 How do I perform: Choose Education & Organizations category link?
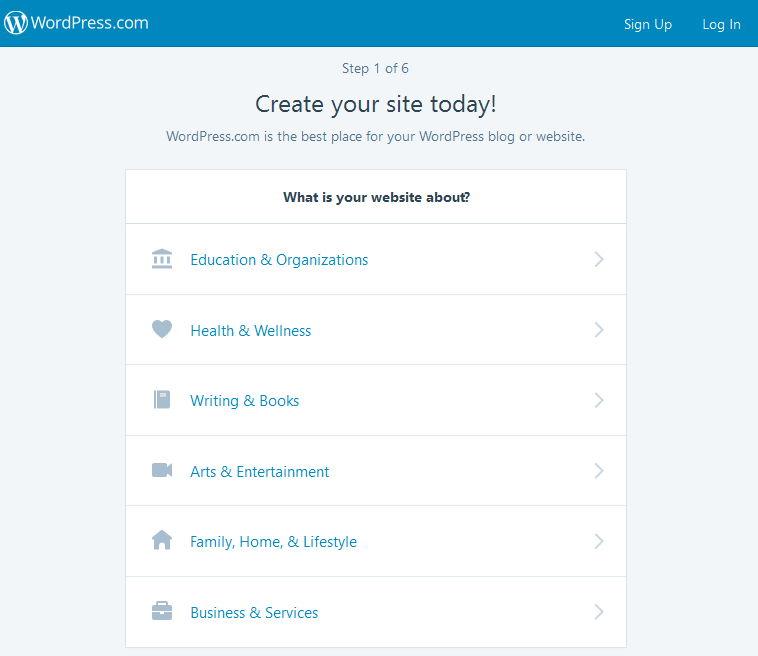(x=279, y=260)
